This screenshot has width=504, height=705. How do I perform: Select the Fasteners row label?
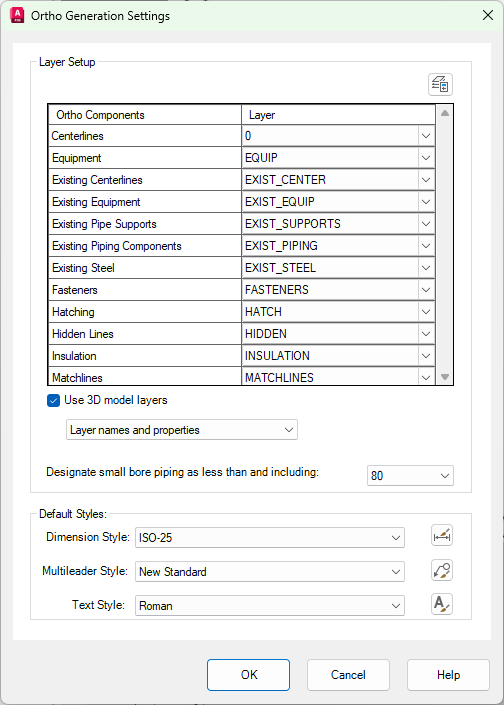point(75,290)
